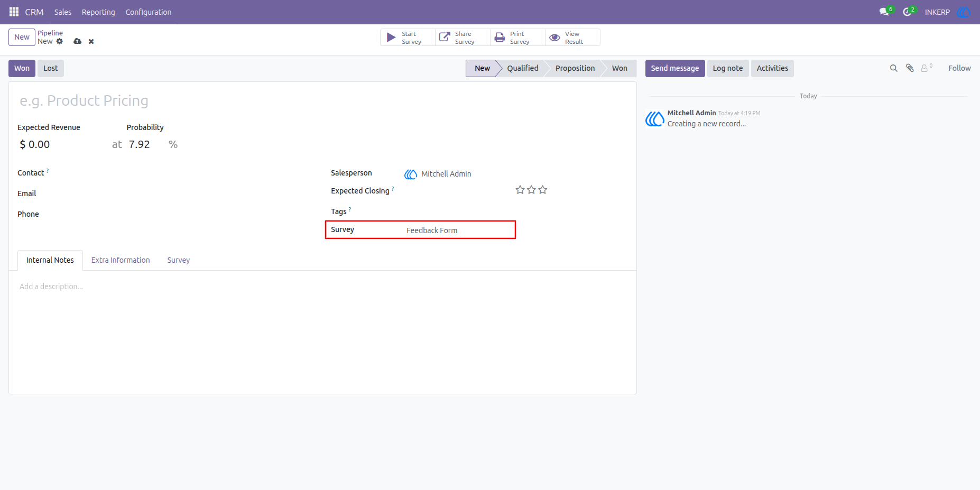Viewport: 980px width, 490px height.
Task: Open the Reporting menu
Action: pyautogui.click(x=98, y=12)
